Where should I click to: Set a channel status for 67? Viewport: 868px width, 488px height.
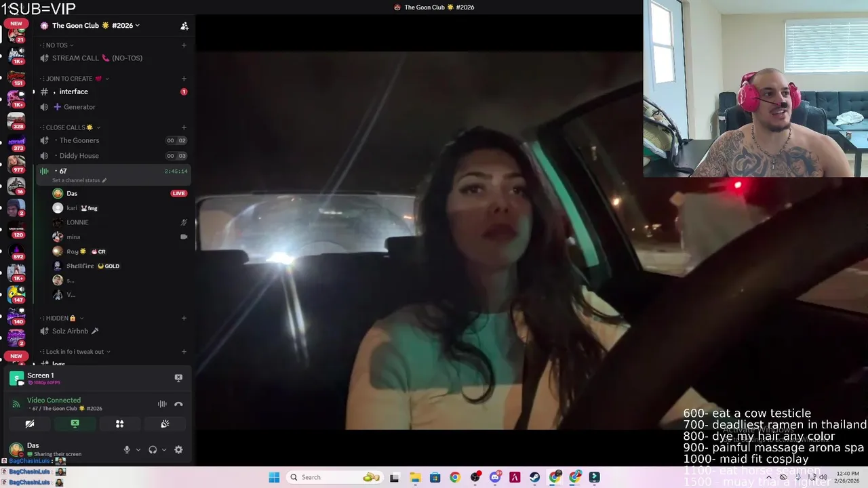coord(79,180)
